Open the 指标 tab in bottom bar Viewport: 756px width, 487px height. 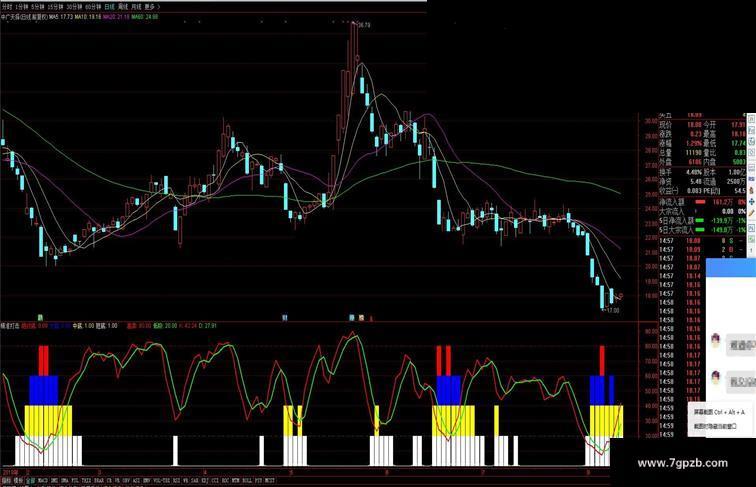click(6, 480)
